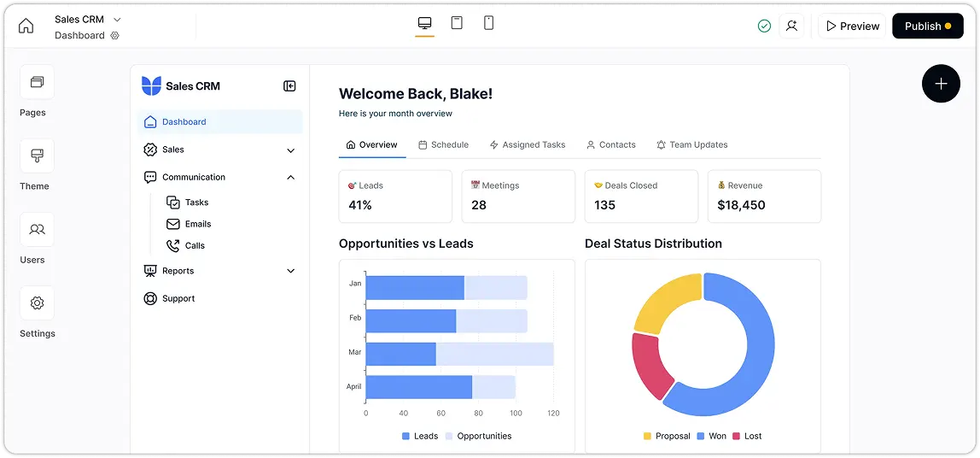Screen dimensions: 980x458
Task: Switch to desktop view mode
Action: click(x=424, y=23)
